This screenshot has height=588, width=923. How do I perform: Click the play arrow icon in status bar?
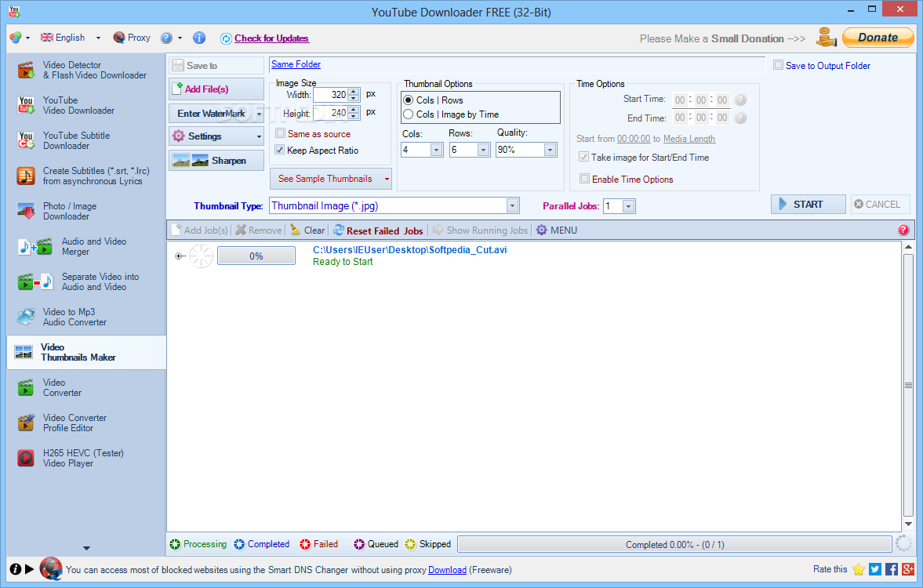(x=30, y=569)
